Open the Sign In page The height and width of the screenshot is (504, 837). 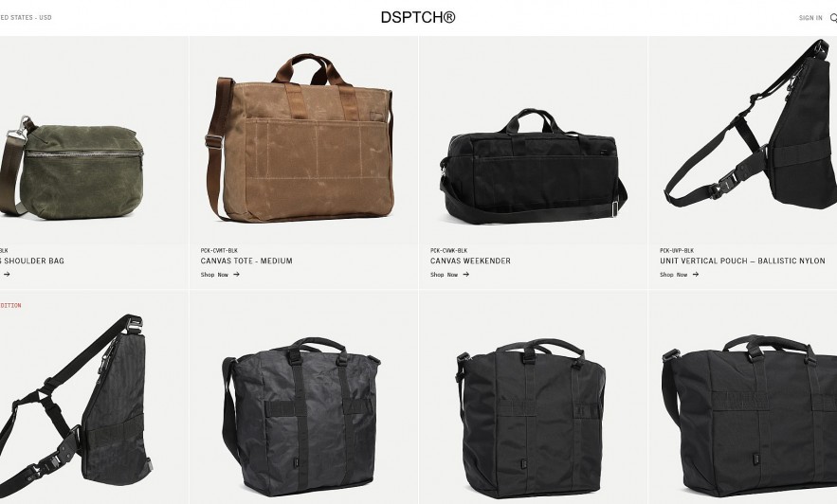[810, 18]
